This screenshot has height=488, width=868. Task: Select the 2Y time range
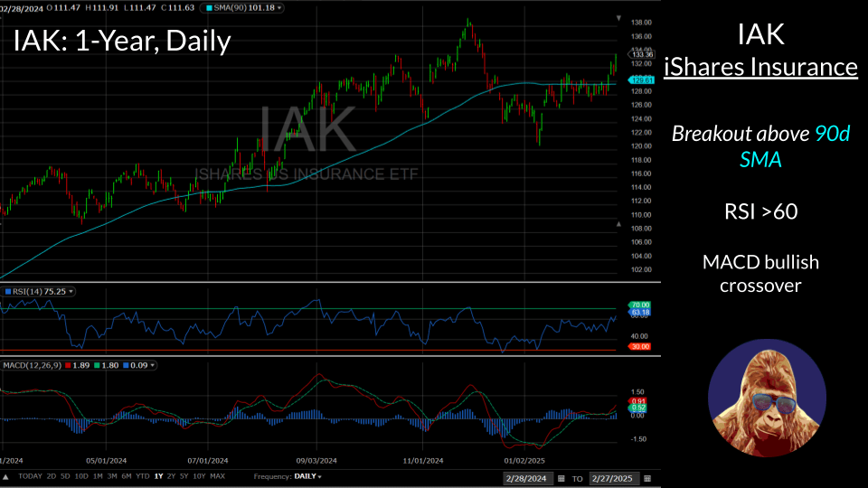(171, 476)
